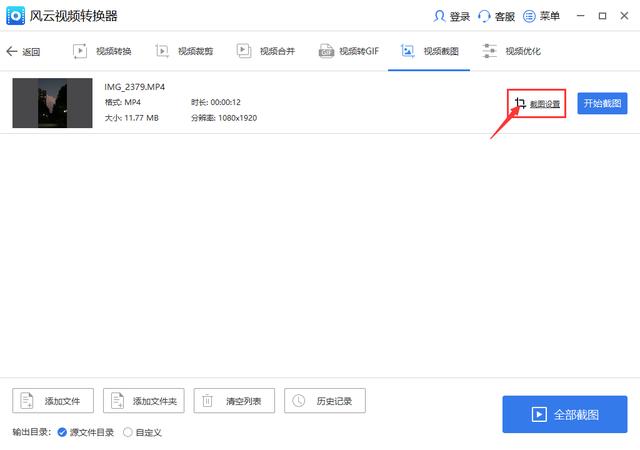Screen dimensions: 640x450
Task: Click the 登录 login button
Action: pos(451,16)
